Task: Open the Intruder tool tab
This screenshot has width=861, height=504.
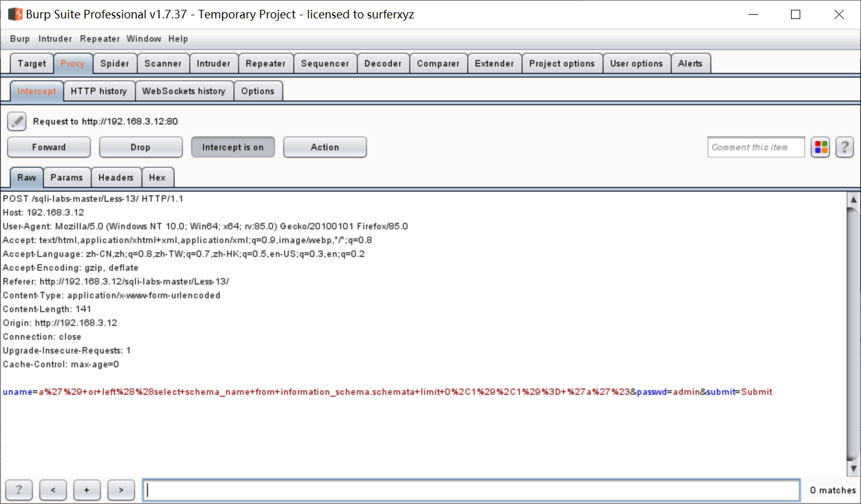Action: tap(214, 63)
